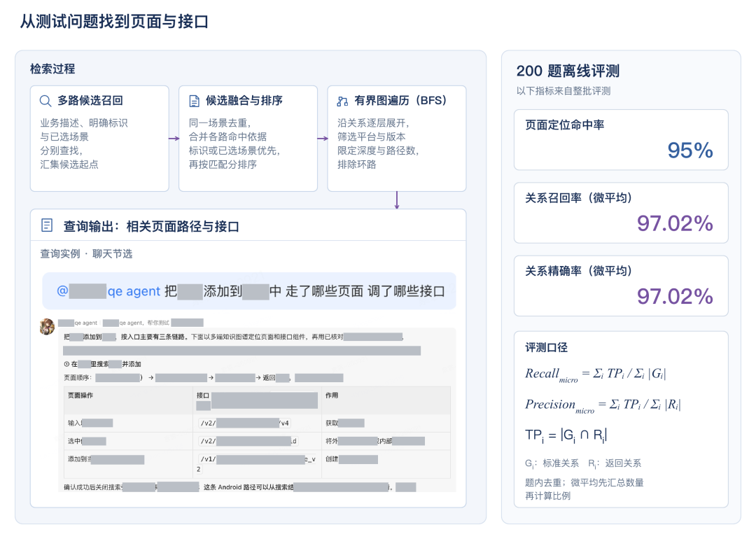Select the line 业务描述、明确标识

(x=84, y=123)
